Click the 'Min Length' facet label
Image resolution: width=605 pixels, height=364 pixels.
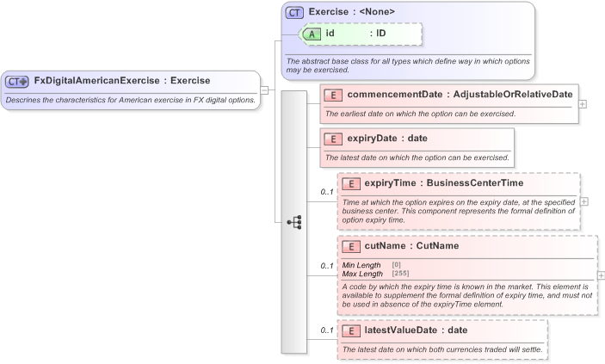click(361, 265)
